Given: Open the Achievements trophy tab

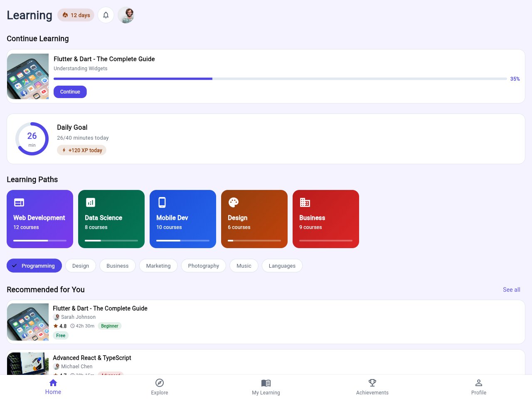Looking at the screenshot, I should click(372, 387).
